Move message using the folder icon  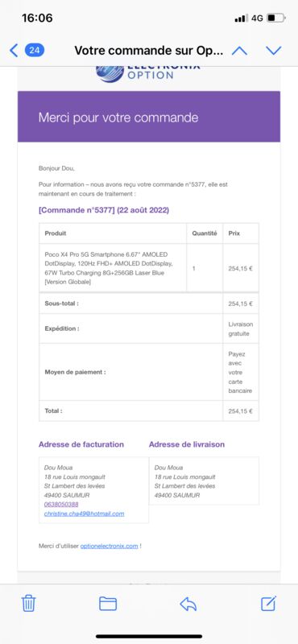[108, 603]
